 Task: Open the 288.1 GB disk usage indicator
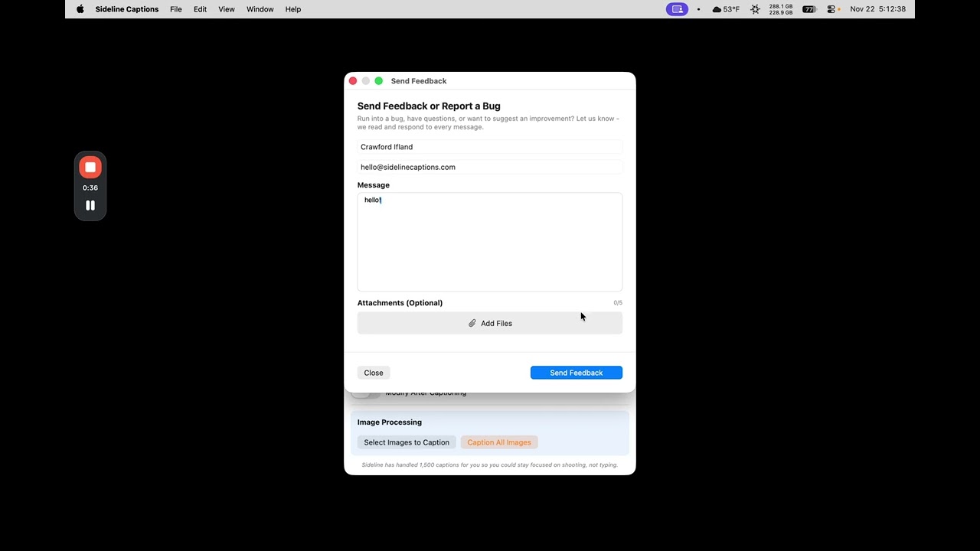781,9
